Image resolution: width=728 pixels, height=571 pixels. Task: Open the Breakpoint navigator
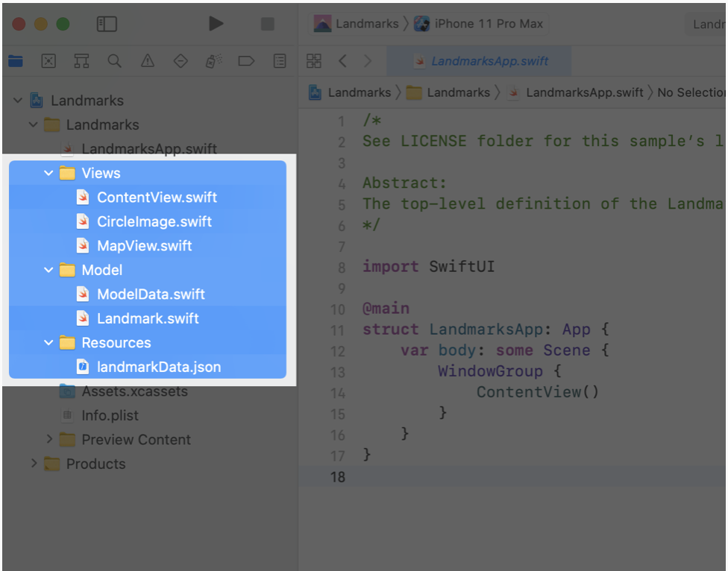point(246,61)
